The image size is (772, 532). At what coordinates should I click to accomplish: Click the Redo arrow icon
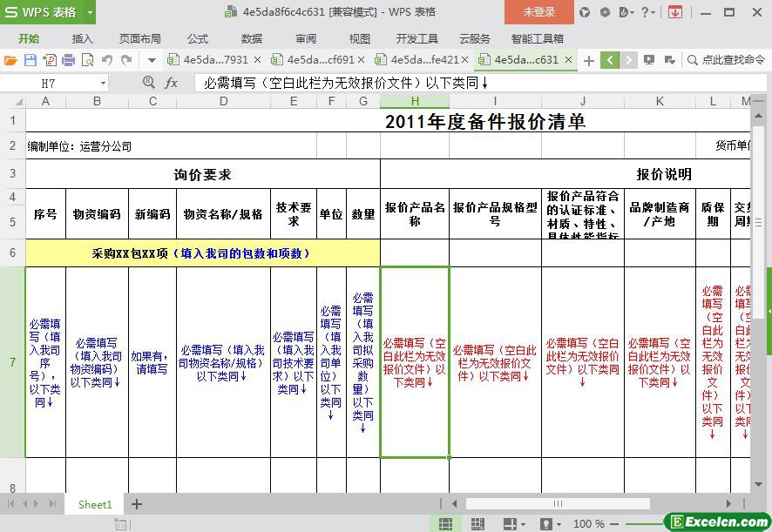(x=127, y=60)
